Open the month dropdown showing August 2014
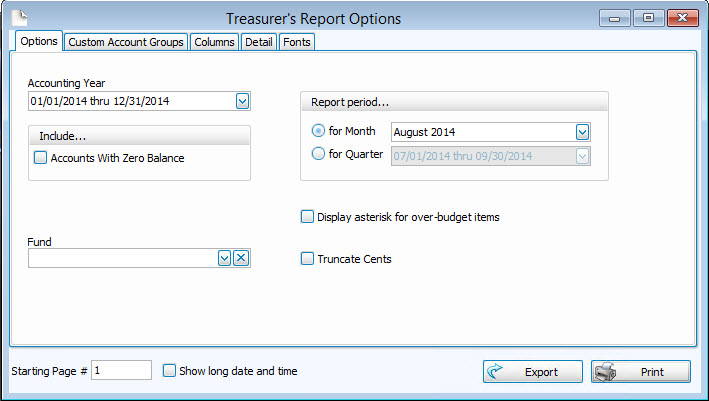 click(582, 132)
